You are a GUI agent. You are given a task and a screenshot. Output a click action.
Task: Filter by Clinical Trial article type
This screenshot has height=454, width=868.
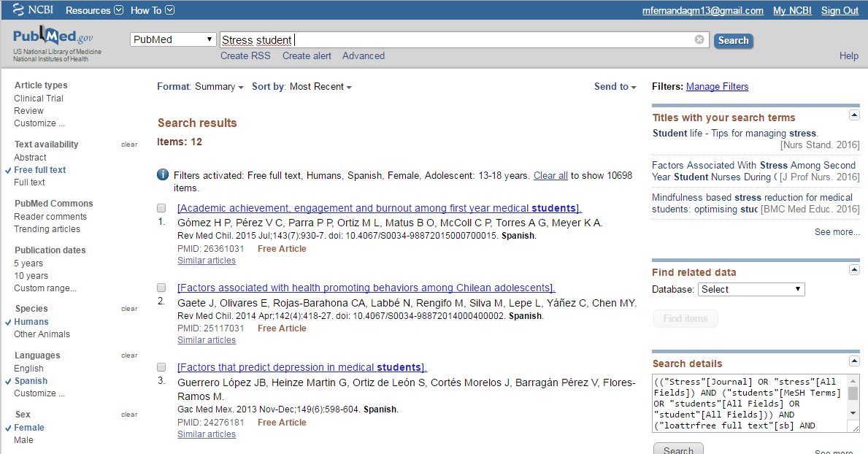point(39,98)
